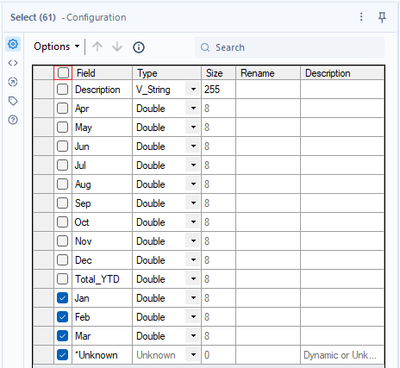
Task: Click the search magnifier icon
Action: [205, 47]
